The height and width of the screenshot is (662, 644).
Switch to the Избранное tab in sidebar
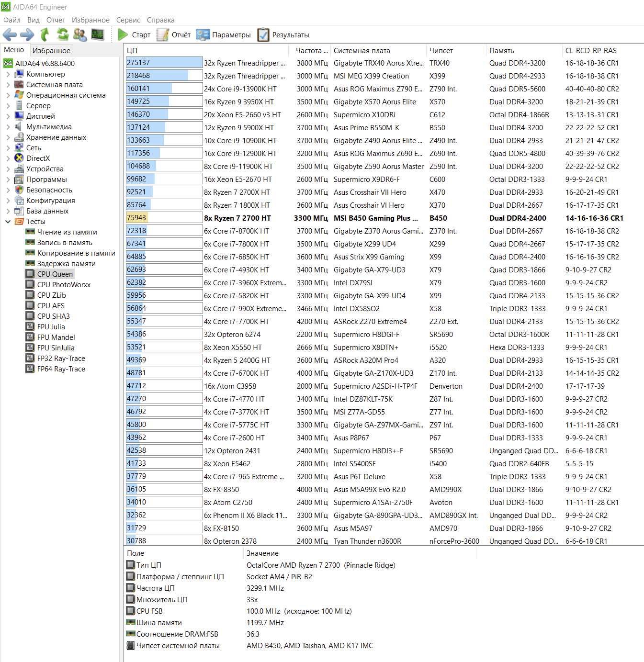pyautogui.click(x=51, y=50)
